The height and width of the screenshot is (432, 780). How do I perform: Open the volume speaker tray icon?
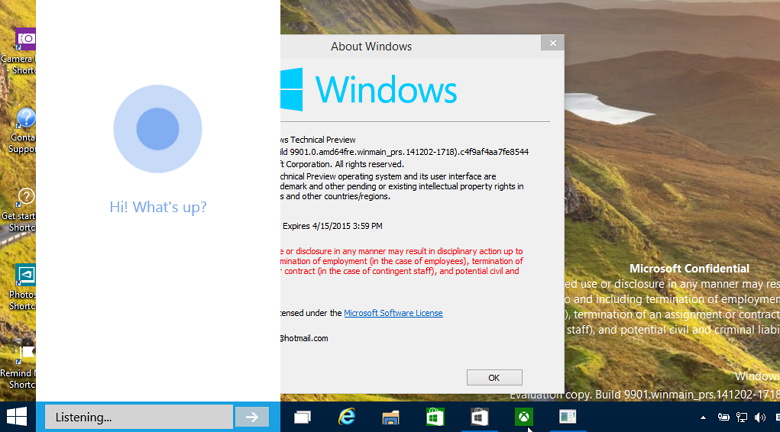pos(760,417)
